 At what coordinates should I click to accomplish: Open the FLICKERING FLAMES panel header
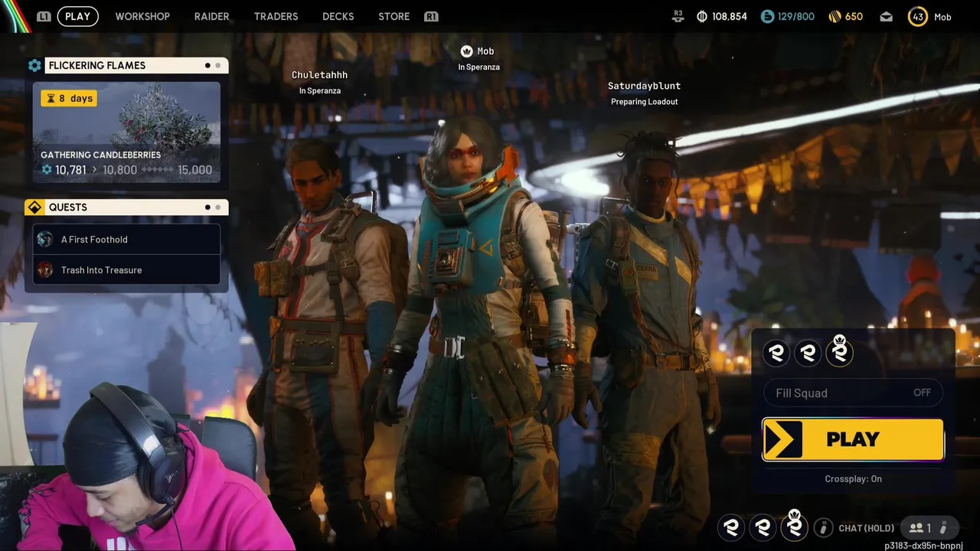point(136,66)
